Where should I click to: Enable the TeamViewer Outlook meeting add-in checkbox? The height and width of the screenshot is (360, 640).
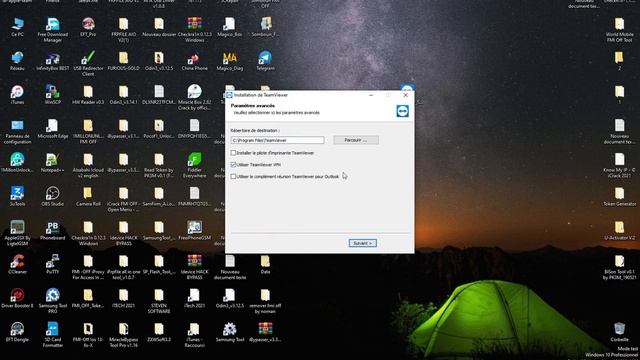(233, 176)
